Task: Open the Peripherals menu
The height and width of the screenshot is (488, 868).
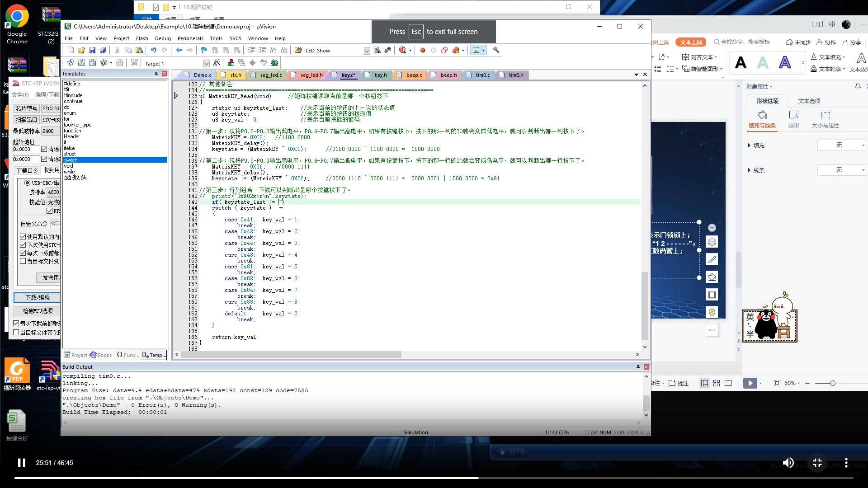Action: pyautogui.click(x=190, y=38)
